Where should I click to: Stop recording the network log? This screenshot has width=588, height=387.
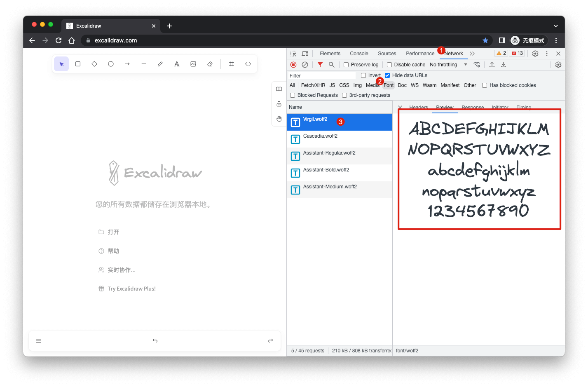(x=293, y=65)
